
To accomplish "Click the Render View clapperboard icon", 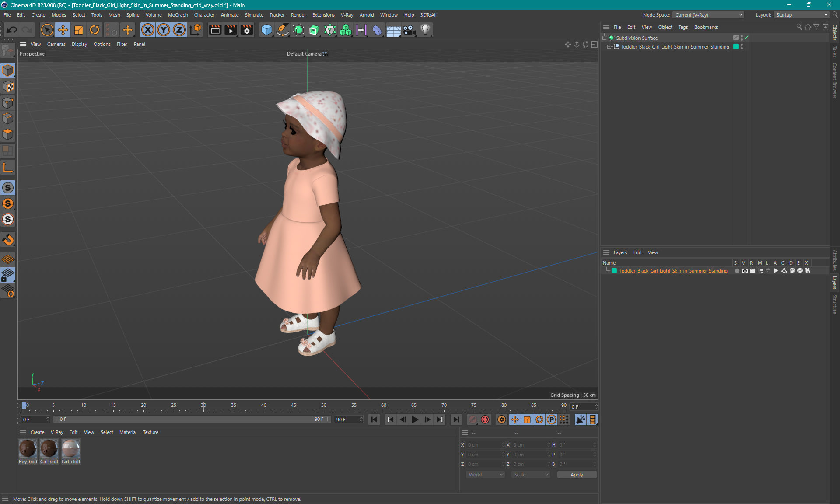I will pos(215,30).
